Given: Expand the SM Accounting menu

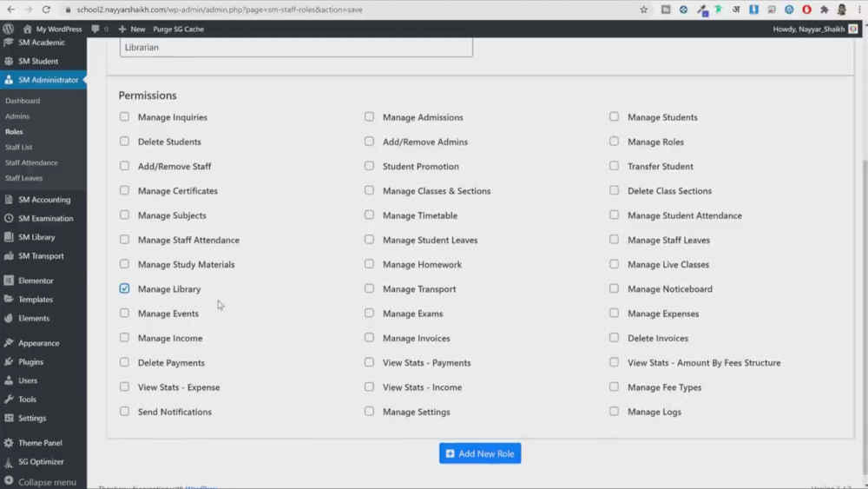Looking at the screenshot, I should 43,200.
